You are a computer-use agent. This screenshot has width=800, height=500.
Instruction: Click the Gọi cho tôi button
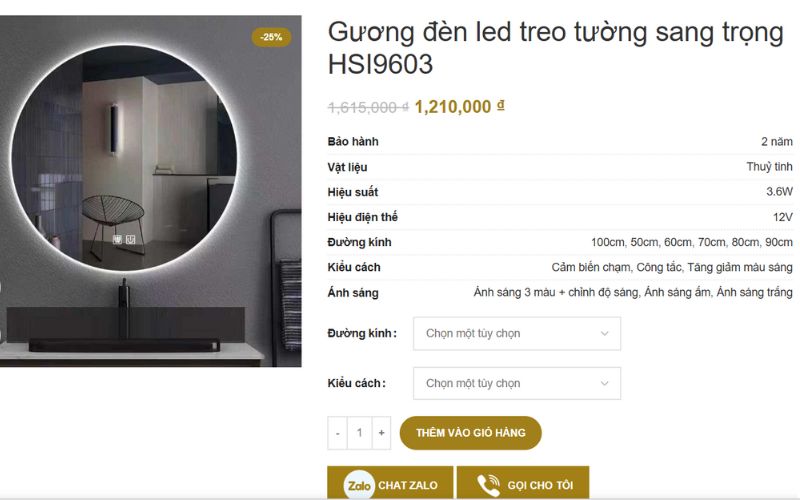(x=523, y=483)
